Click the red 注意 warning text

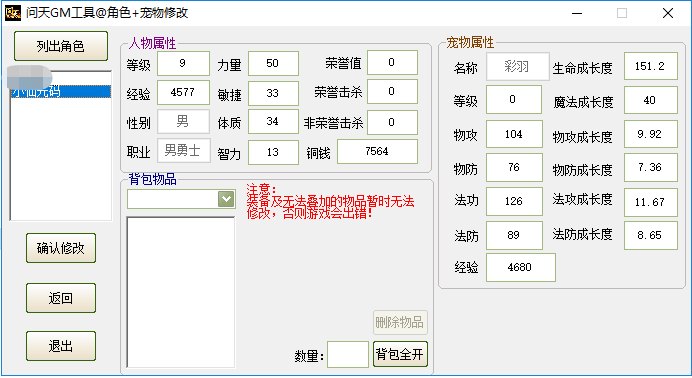click(330, 201)
